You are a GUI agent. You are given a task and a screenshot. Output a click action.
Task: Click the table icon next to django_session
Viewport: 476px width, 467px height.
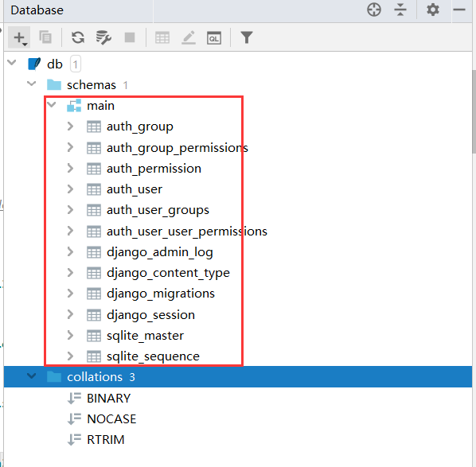click(94, 315)
